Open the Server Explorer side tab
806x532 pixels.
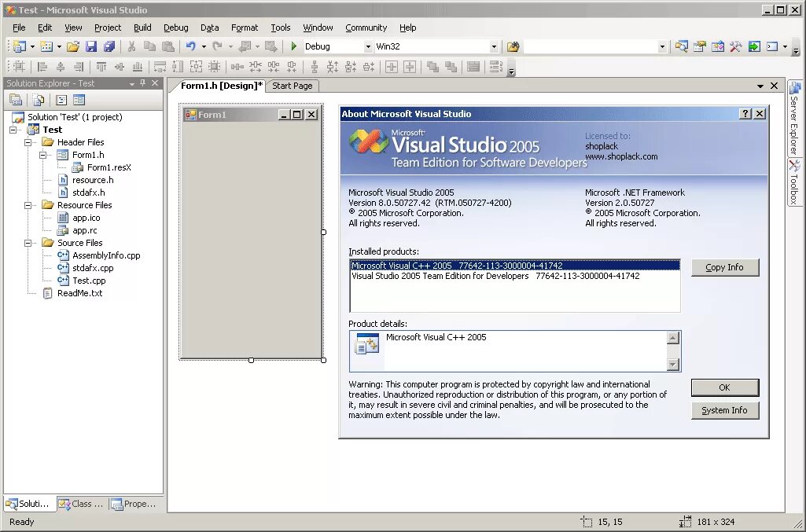pyautogui.click(x=794, y=118)
